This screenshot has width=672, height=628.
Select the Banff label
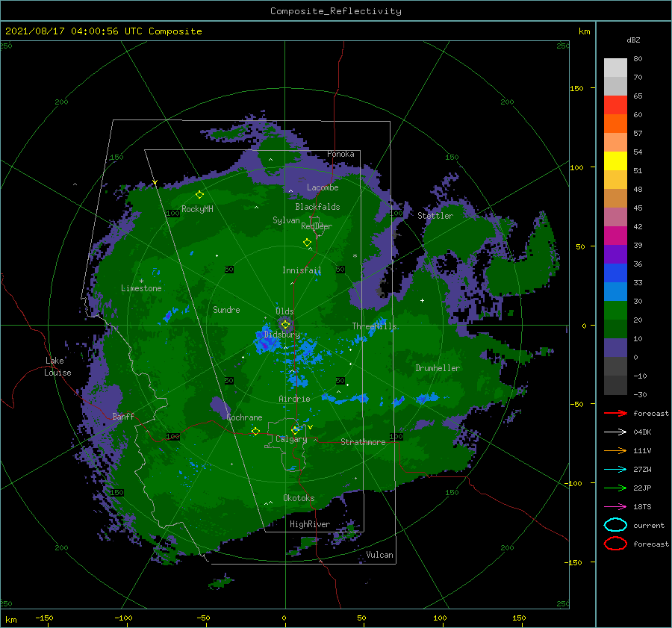[x=123, y=416]
